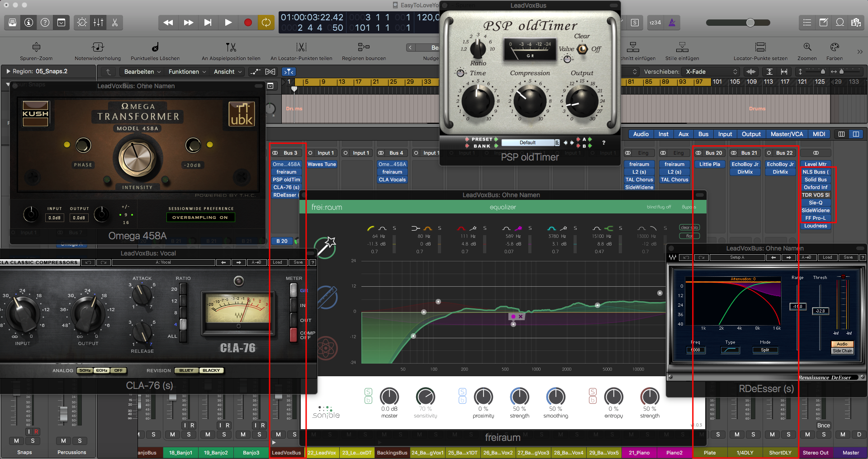
Task: Click the BLACKY revision button on CLA-76
Action: coord(211,370)
